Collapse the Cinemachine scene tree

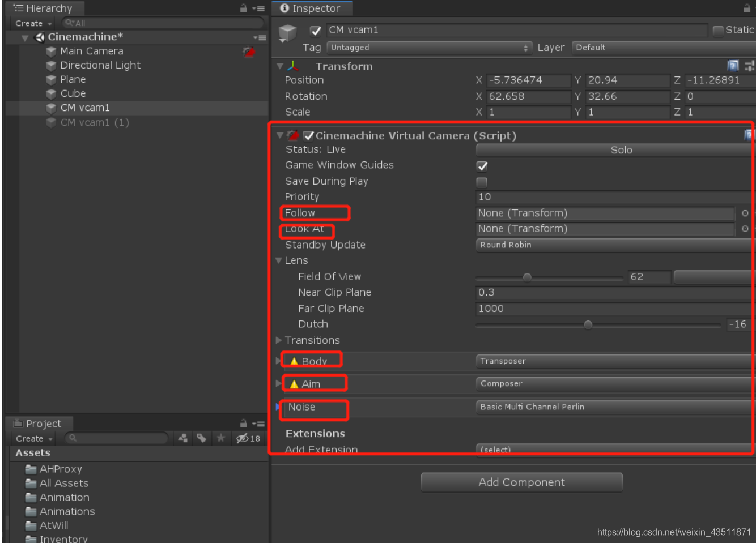tap(25, 38)
